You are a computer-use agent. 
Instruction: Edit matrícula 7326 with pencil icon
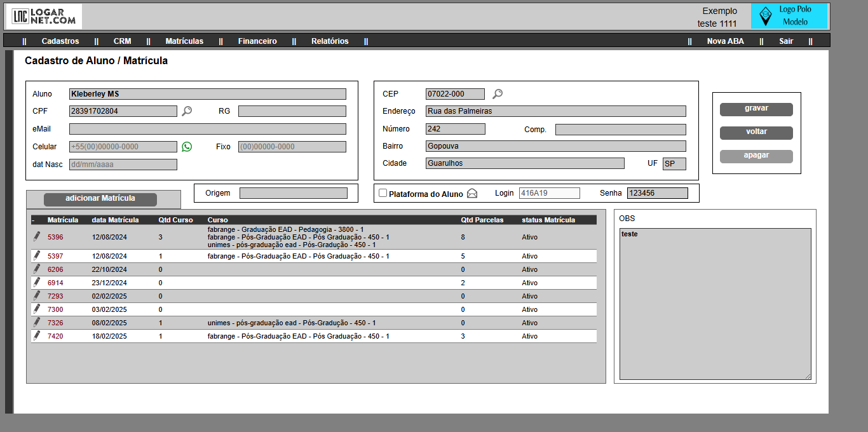click(x=36, y=322)
